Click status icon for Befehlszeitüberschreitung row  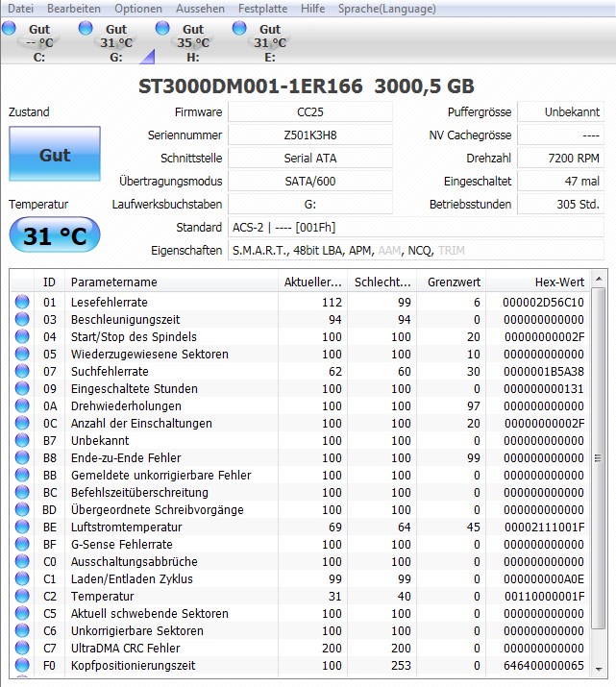22,492
